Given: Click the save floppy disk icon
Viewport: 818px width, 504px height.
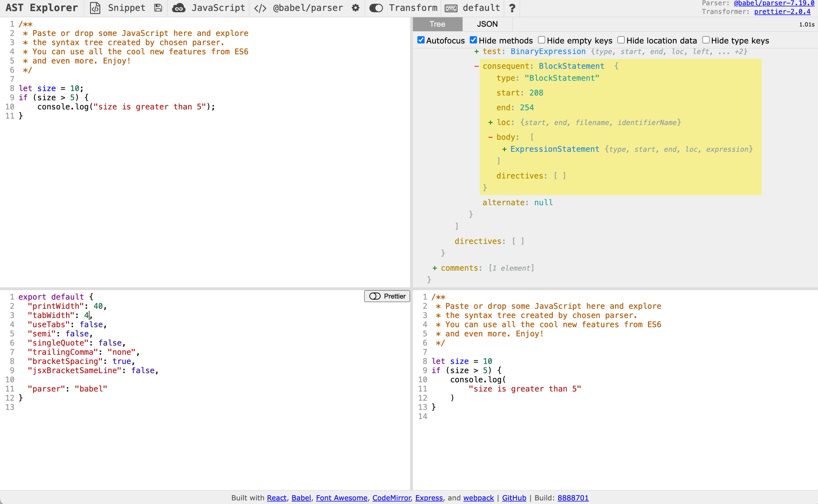Looking at the screenshot, I should click(x=159, y=8).
